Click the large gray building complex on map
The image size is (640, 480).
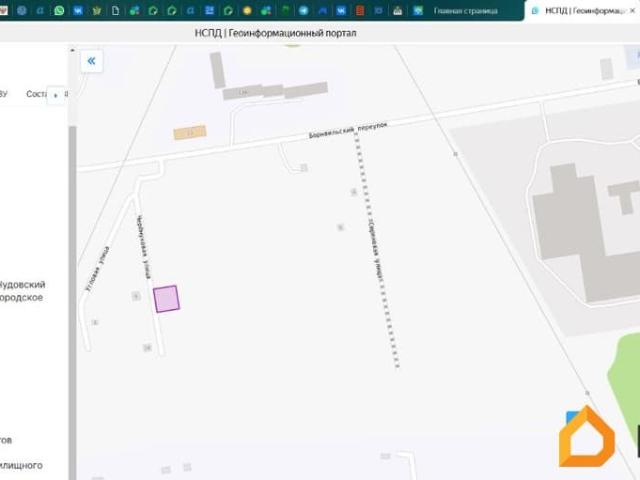pos(587,233)
